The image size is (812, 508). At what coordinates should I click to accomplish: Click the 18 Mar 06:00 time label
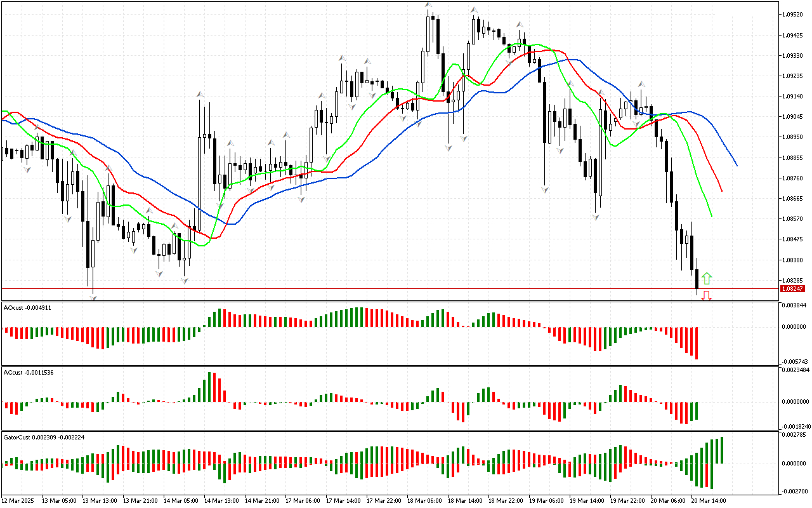tap(424, 501)
